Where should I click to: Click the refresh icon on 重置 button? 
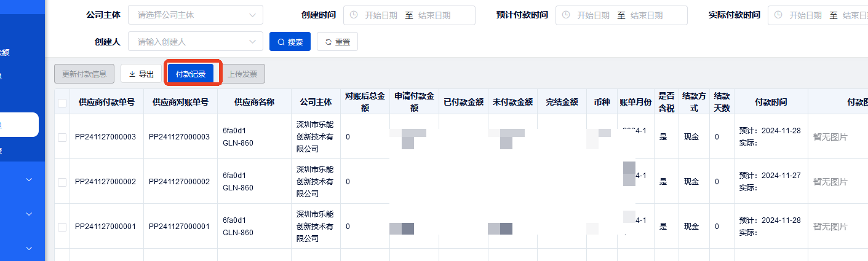(328, 42)
